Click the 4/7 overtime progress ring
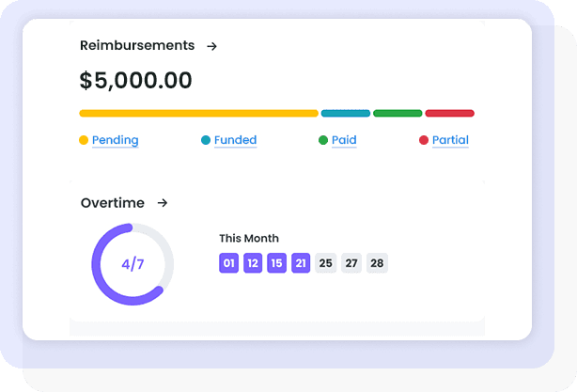This screenshot has height=392, width=577. click(x=133, y=264)
